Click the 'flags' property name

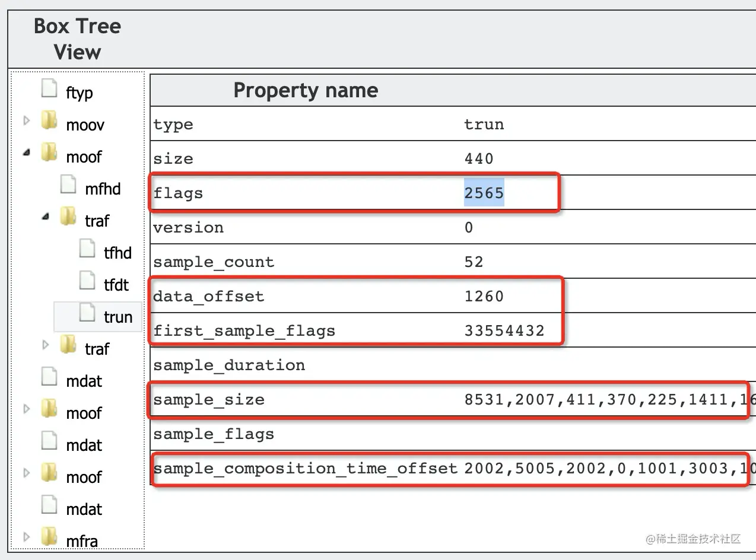tap(178, 193)
